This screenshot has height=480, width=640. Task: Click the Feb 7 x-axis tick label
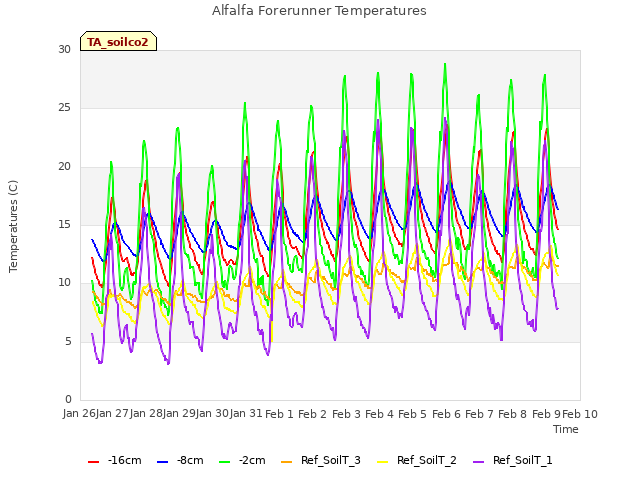[x=479, y=414]
